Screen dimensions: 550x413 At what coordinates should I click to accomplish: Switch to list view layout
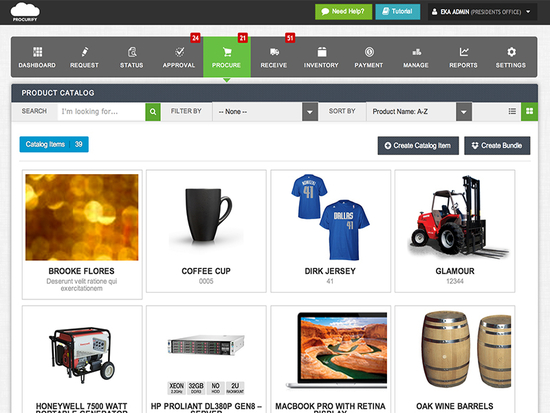[x=512, y=111]
